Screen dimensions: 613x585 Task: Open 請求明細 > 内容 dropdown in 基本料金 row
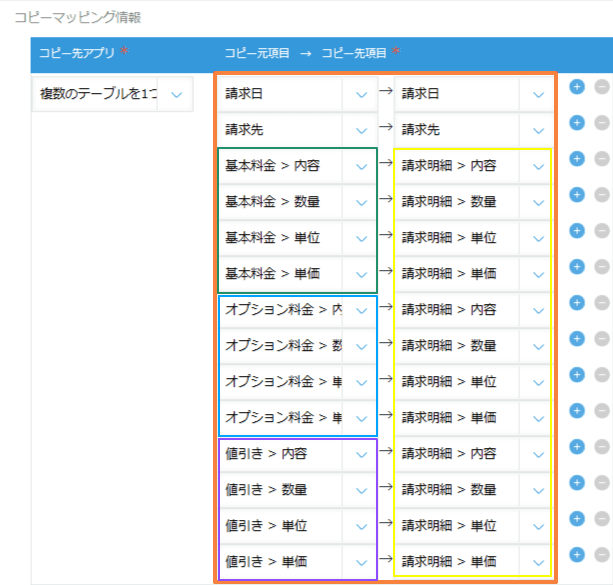pos(474,166)
